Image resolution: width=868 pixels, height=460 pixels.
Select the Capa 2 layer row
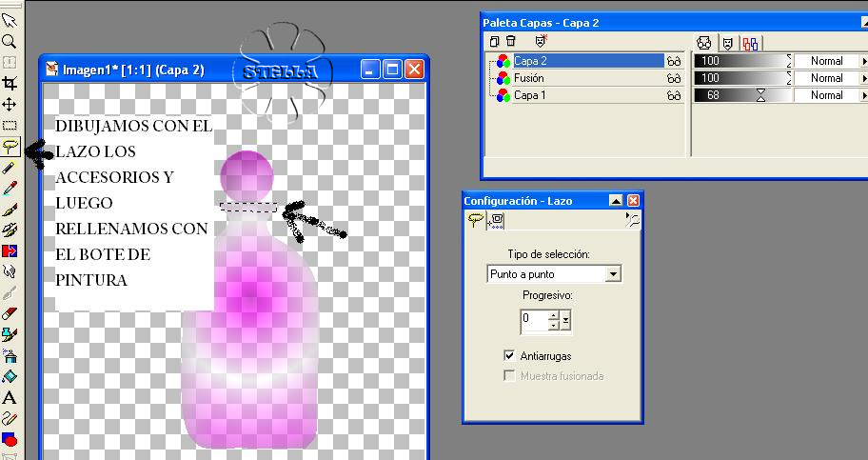coord(588,61)
